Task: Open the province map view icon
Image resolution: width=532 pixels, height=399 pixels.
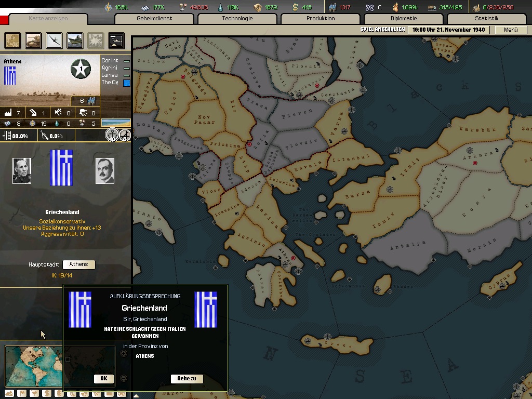Action: (x=12, y=40)
